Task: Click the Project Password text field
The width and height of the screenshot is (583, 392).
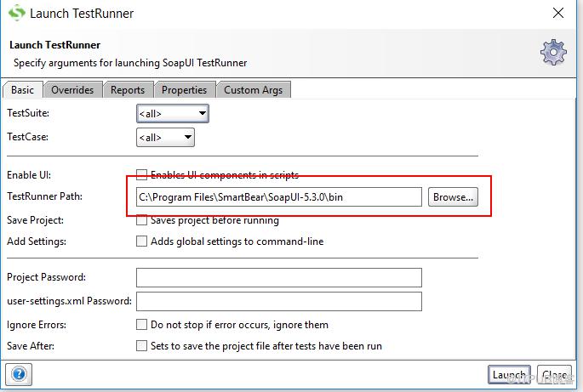Action: coord(279,277)
